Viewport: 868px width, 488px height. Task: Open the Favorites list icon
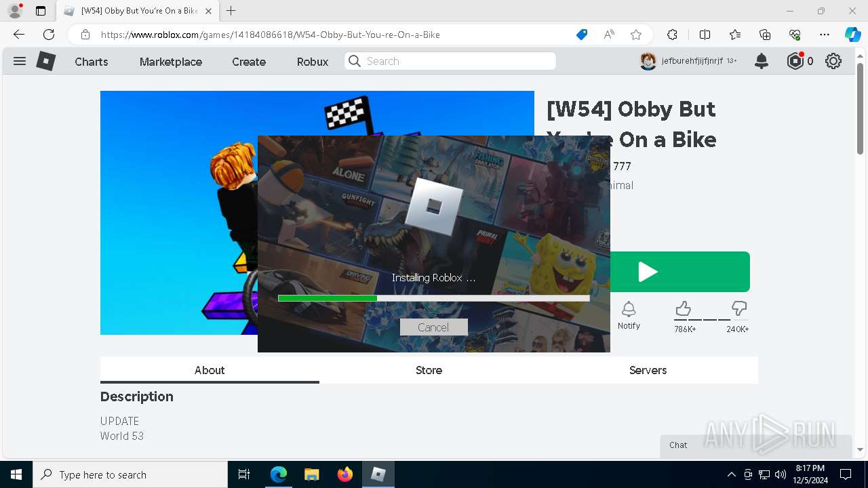[735, 35]
